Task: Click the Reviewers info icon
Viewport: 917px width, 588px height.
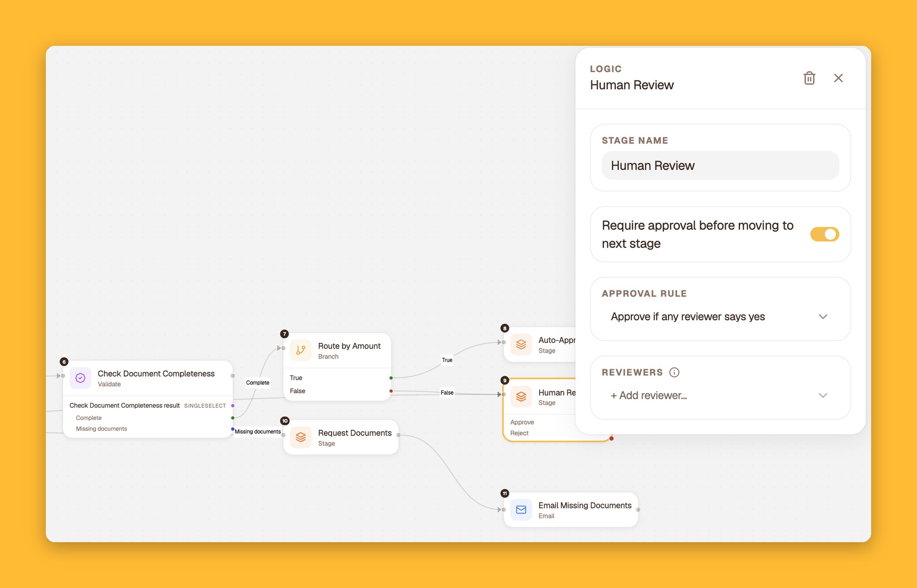Action: 674,372
